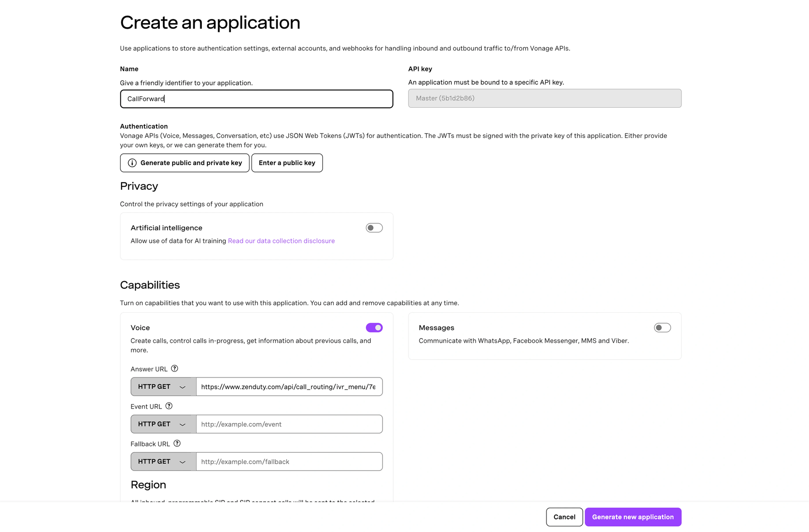809x532 pixels.
Task: Click the Event URL help icon
Action: pos(169,406)
